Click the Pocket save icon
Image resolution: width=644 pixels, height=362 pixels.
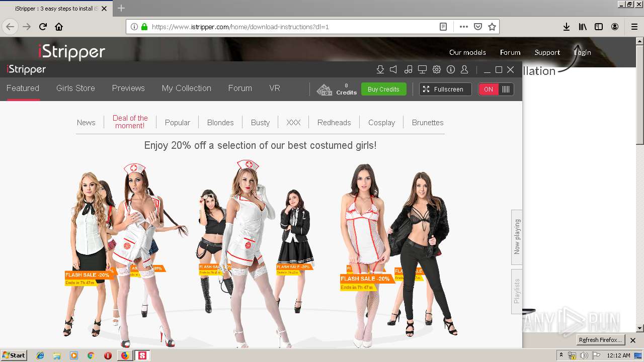[x=478, y=27]
